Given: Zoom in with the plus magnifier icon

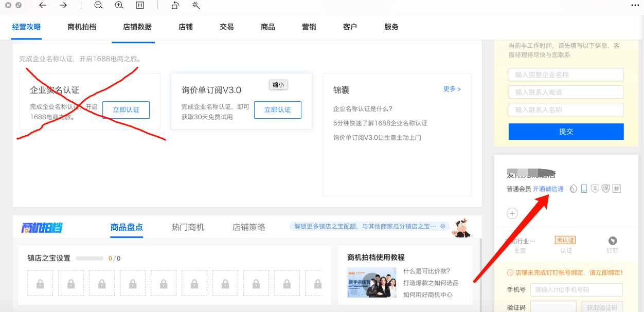Looking at the screenshot, I should pyautogui.click(x=119, y=5).
